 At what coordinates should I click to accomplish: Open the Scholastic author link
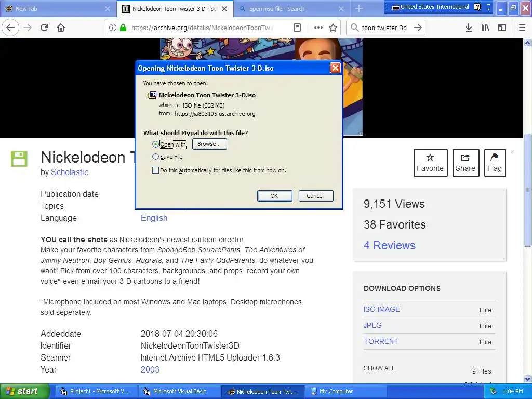pos(70,172)
